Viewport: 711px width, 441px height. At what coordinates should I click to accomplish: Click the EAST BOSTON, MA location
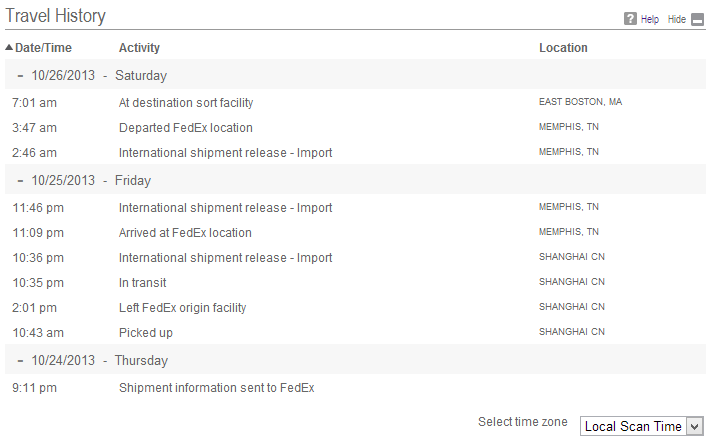(x=580, y=102)
